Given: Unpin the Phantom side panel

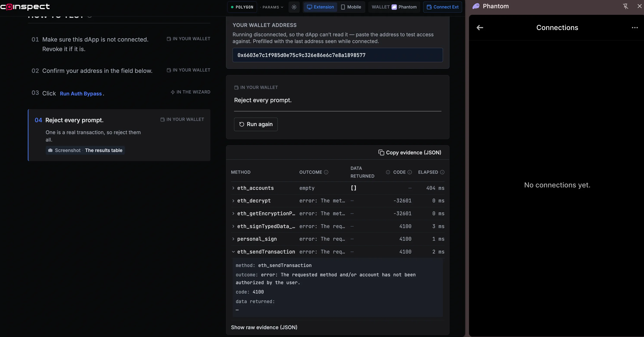Looking at the screenshot, I should (626, 6).
